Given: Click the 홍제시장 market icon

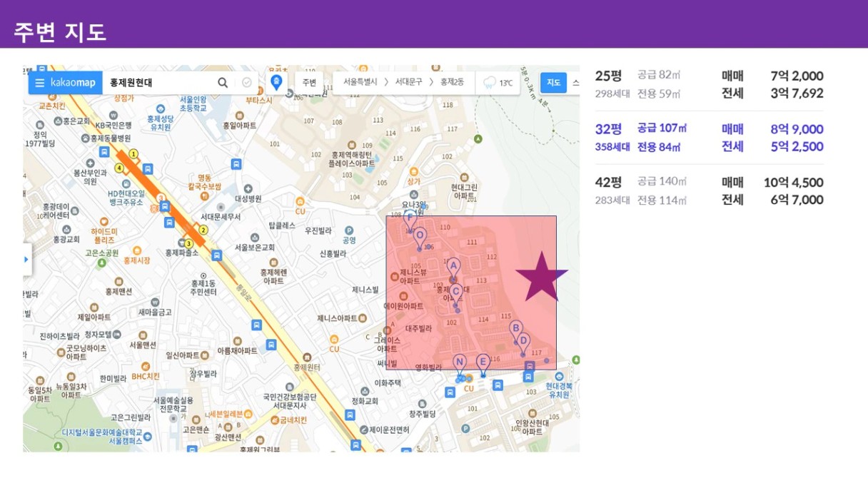Looking at the screenshot, I should click(136, 250).
